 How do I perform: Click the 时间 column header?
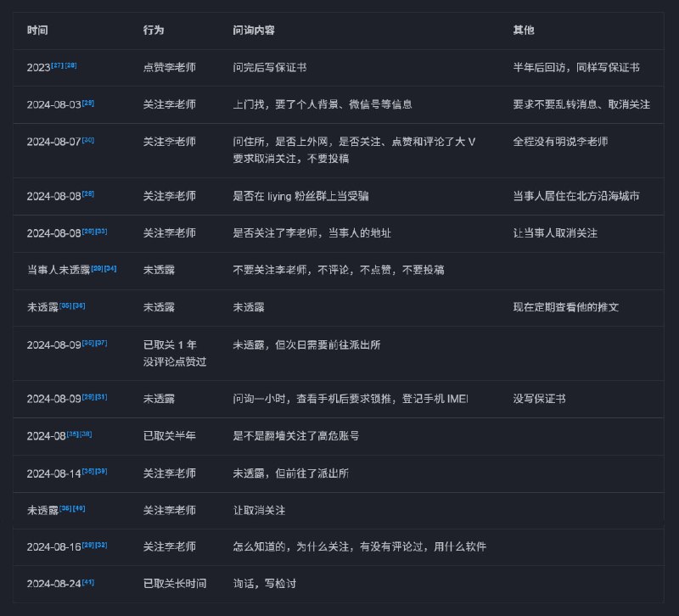[x=36, y=28]
